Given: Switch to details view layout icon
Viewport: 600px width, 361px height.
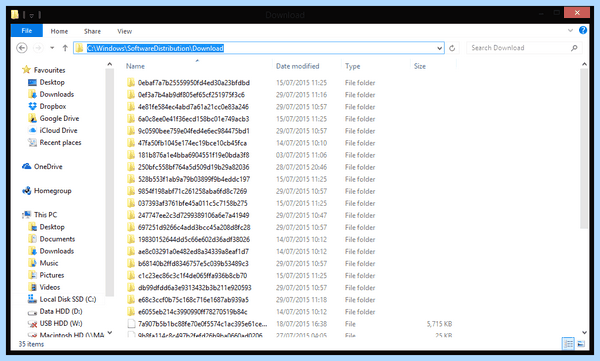Looking at the screenshot, I should pos(568,344).
